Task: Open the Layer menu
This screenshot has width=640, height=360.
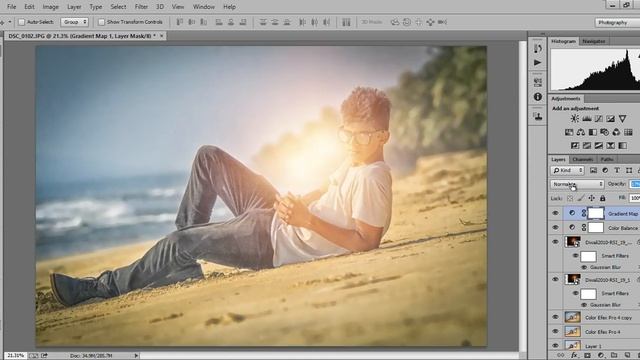Action: tap(74, 7)
